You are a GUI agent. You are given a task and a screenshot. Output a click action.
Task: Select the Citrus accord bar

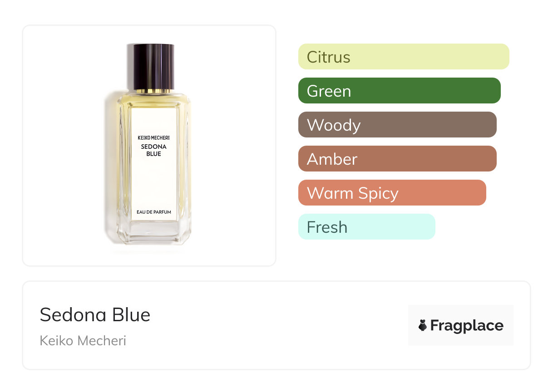(403, 57)
